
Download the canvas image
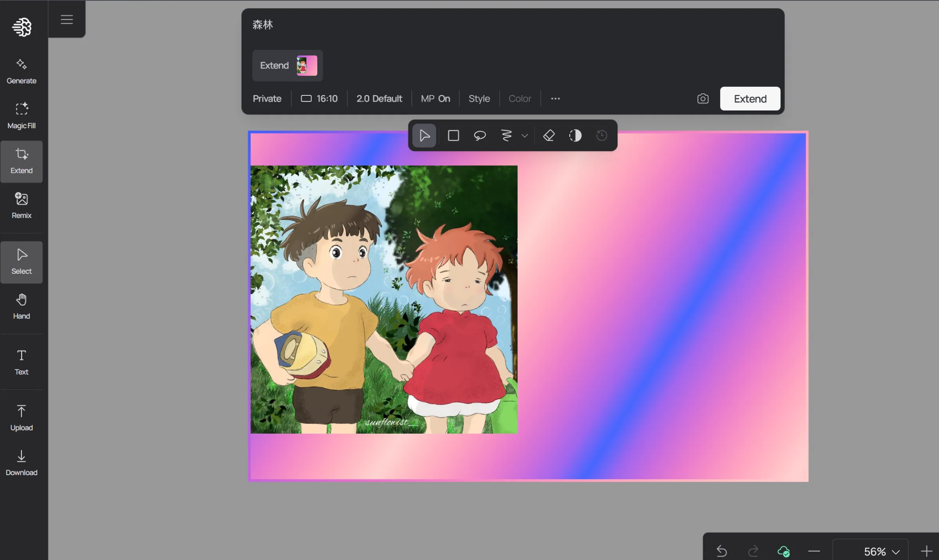click(x=22, y=463)
